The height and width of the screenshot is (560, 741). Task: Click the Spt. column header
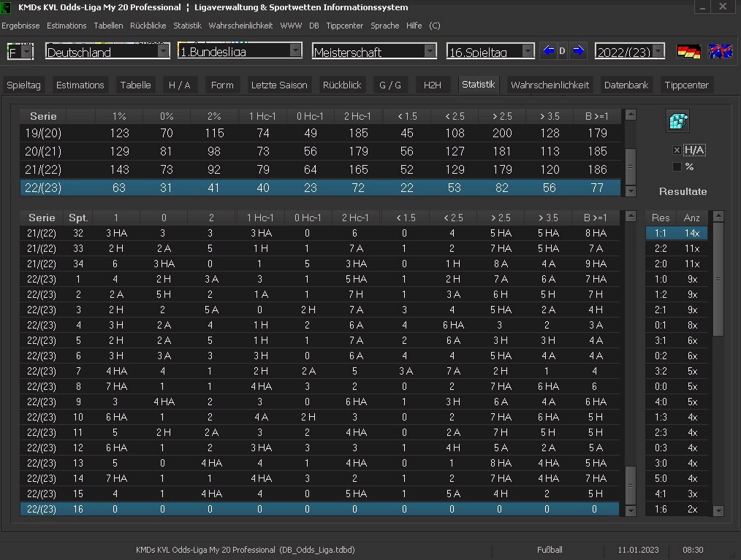78,218
